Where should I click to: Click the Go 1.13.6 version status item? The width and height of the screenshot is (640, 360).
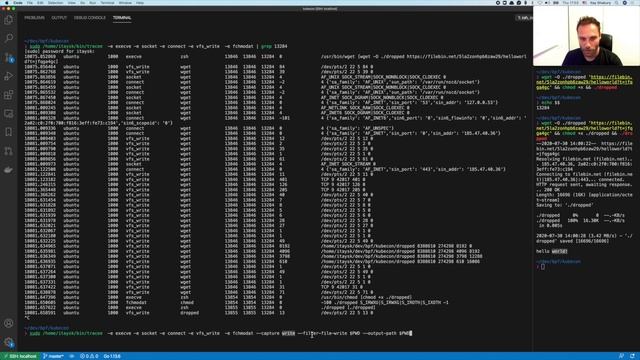112,356
